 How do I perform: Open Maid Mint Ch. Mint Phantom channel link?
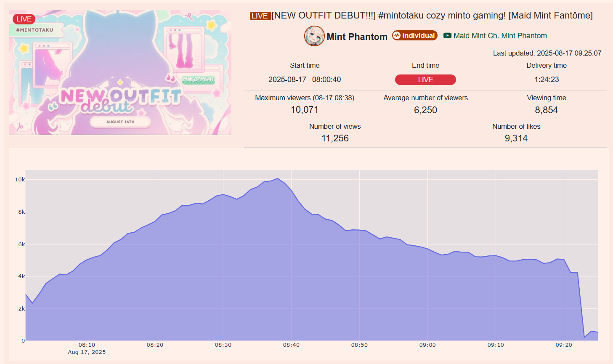500,36
